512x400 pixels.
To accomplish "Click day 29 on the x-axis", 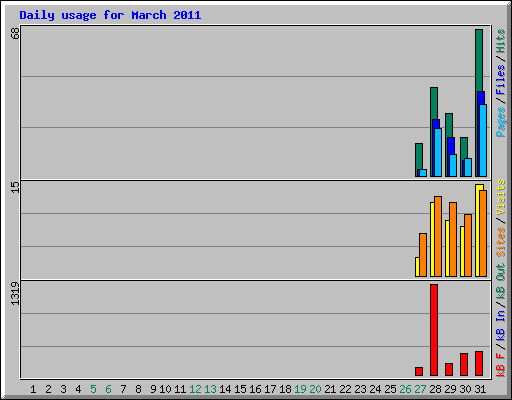I will [x=450, y=389].
